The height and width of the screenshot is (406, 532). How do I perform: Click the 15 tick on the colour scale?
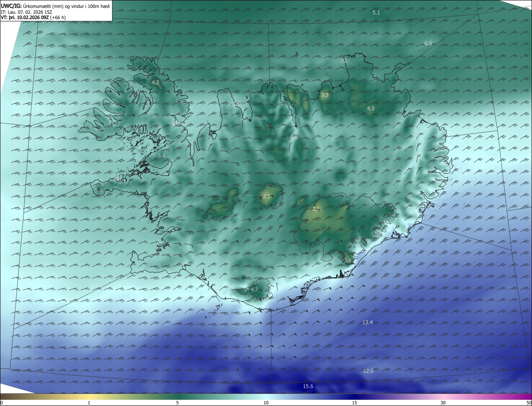pyautogui.click(x=355, y=403)
